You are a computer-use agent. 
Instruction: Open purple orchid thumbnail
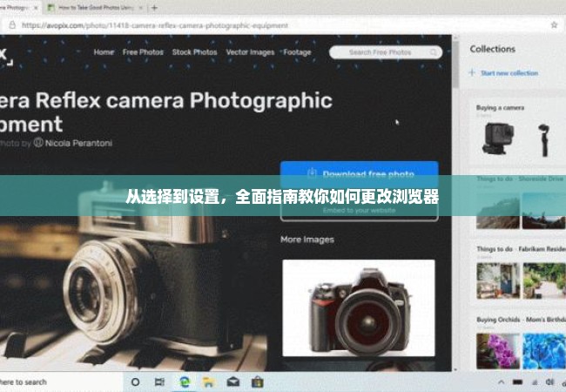tap(498, 351)
